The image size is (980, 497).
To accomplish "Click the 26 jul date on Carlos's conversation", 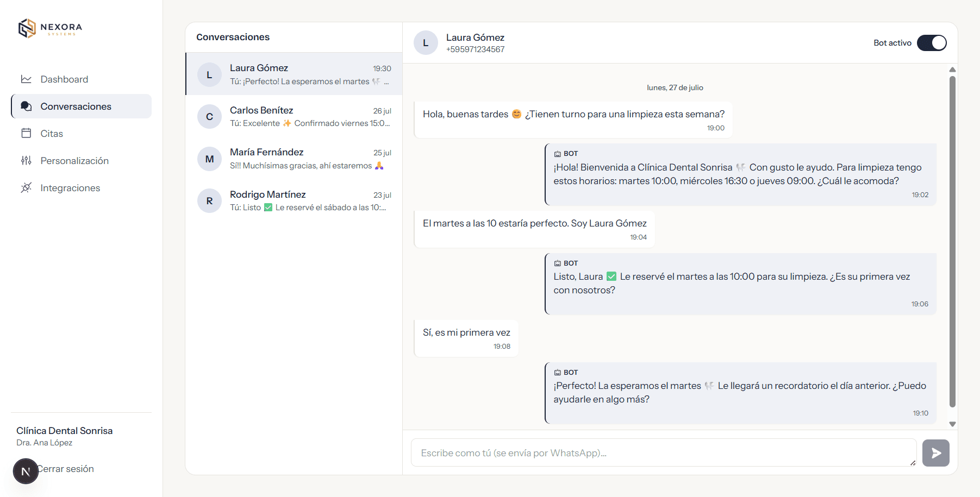I will pos(382,111).
